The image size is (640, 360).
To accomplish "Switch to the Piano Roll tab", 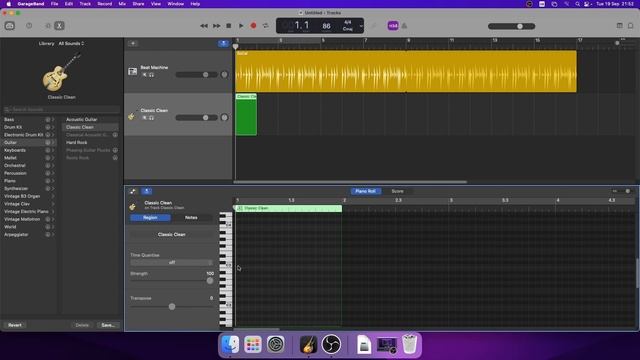I will [365, 191].
